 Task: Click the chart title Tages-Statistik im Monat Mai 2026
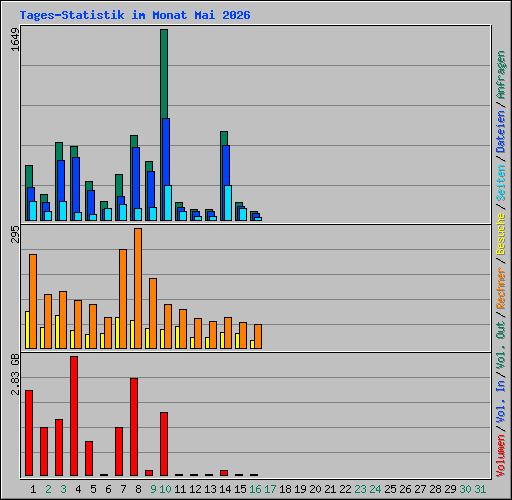pyautogui.click(x=135, y=15)
